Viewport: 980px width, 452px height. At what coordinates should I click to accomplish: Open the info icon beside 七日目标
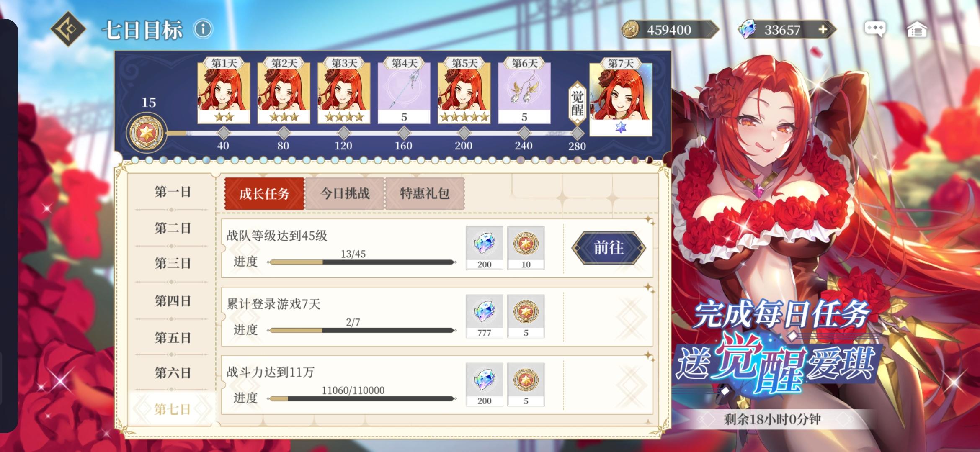click(x=203, y=29)
